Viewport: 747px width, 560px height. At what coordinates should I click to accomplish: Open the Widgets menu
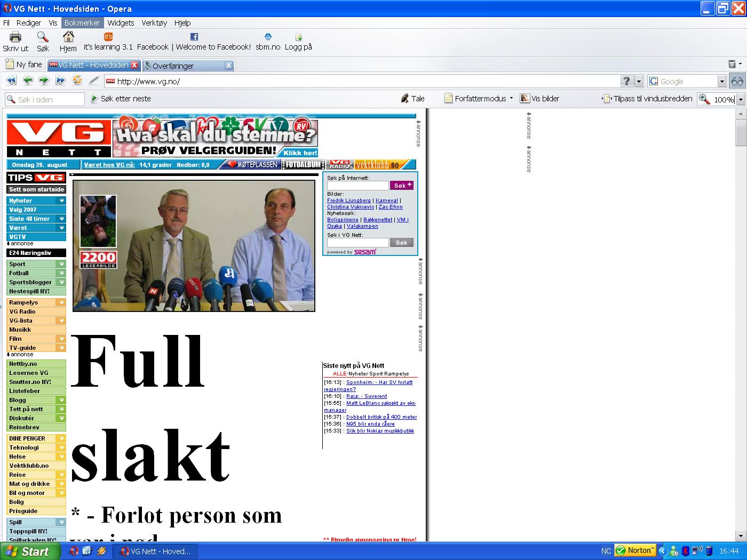121,23
